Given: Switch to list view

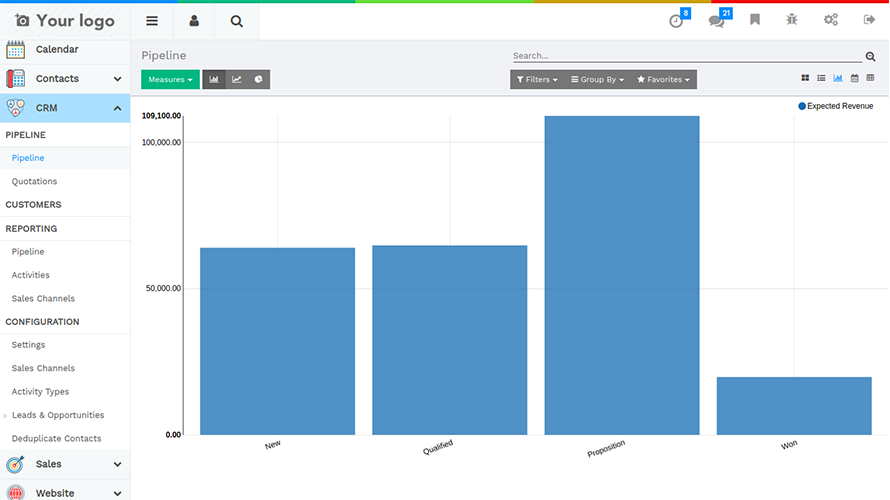Looking at the screenshot, I should tap(821, 78).
